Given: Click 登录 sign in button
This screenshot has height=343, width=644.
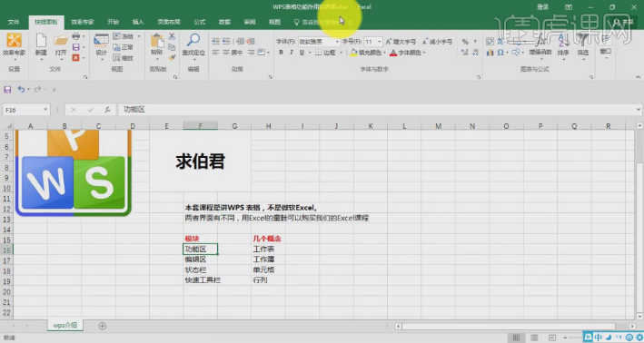Looking at the screenshot, I should 542,7.
